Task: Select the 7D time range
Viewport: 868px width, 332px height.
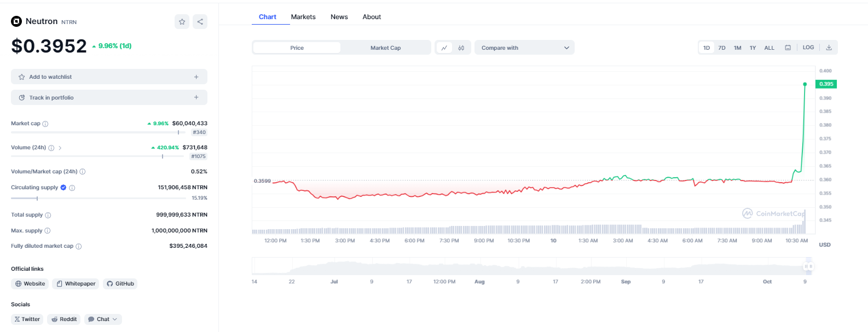Action: coord(722,48)
